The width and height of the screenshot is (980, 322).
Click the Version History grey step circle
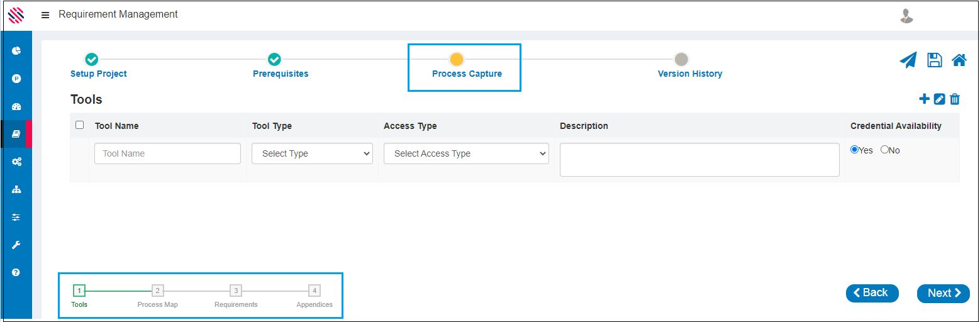(x=681, y=60)
